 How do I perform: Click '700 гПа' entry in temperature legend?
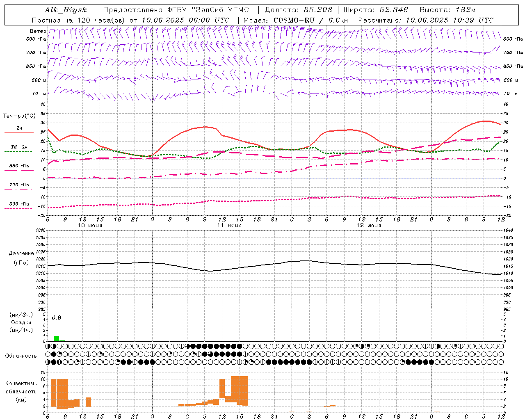[x=19, y=185]
